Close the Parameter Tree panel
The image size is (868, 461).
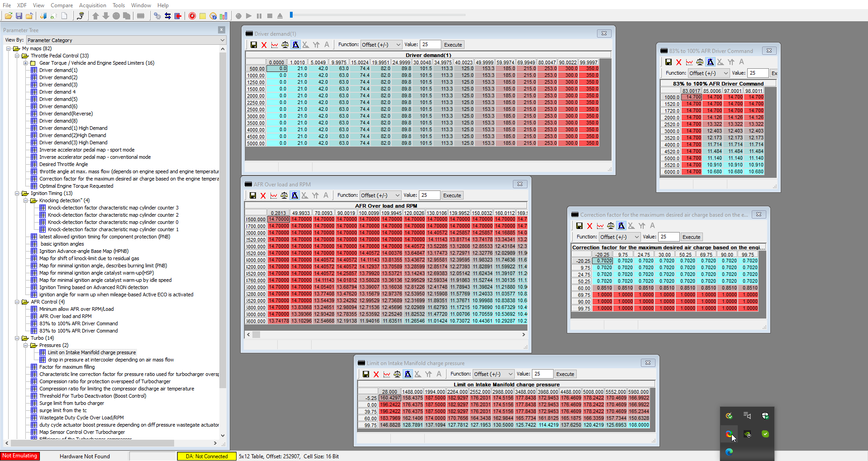click(221, 30)
